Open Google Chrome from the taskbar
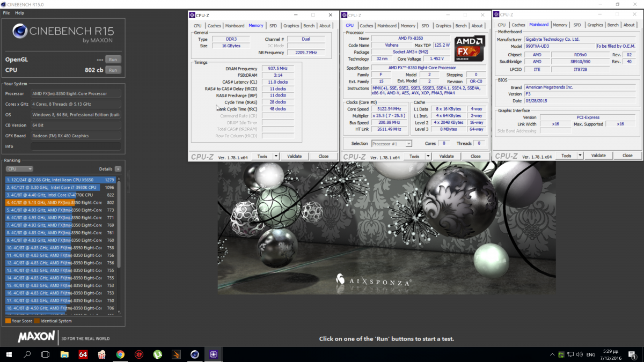Screen dimensions: 644x362 (x=120, y=354)
